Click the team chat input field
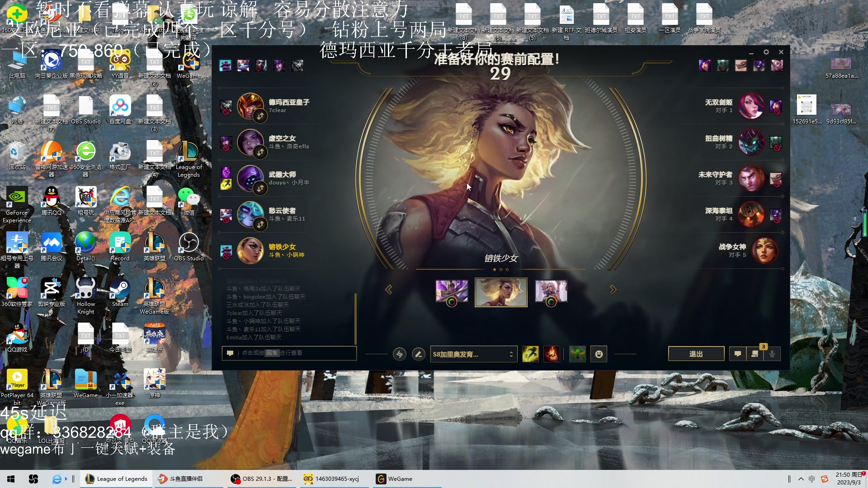Screen dimensions: 868x488 [289, 353]
